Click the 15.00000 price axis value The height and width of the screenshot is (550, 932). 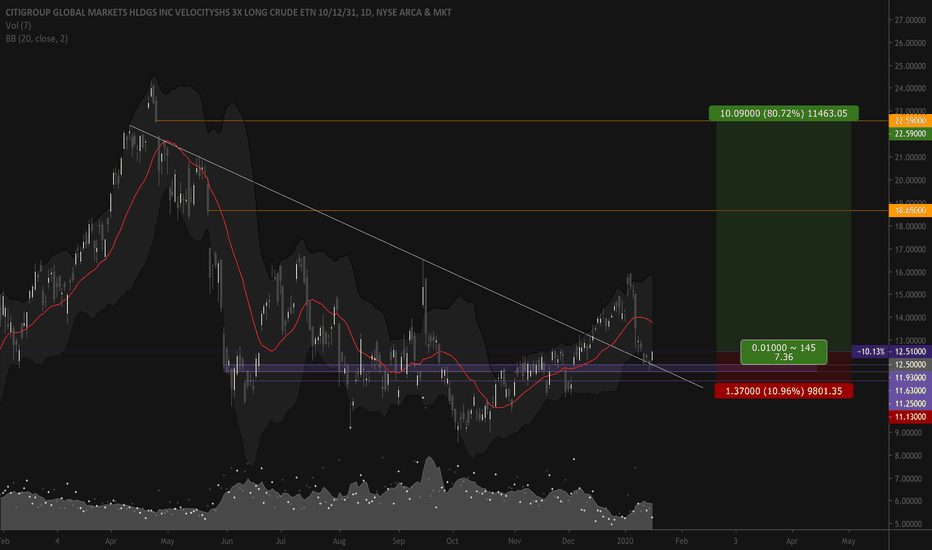pos(911,295)
